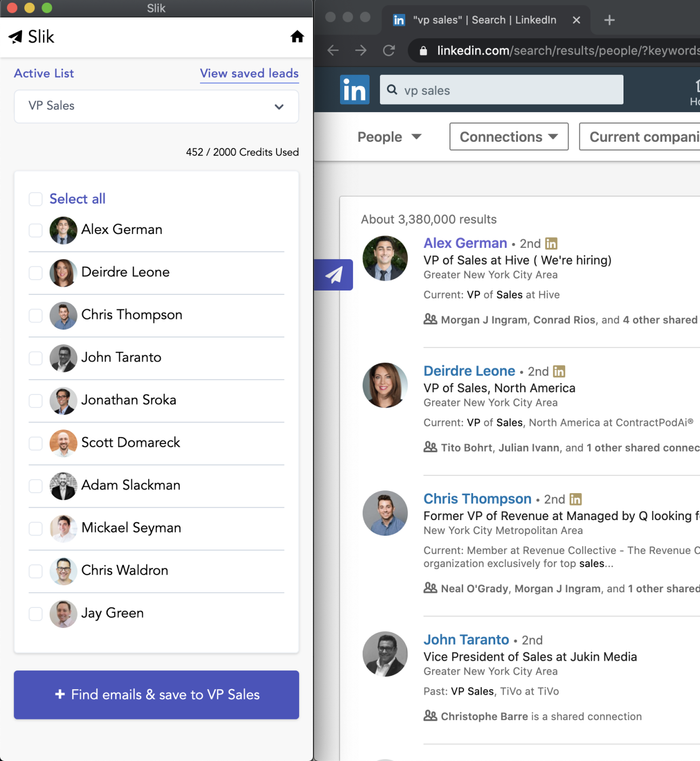Image resolution: width=700 pixels, height=761 pixels.
Task: Click Alex German's avatar in Slik list
Action: [64, 230]
